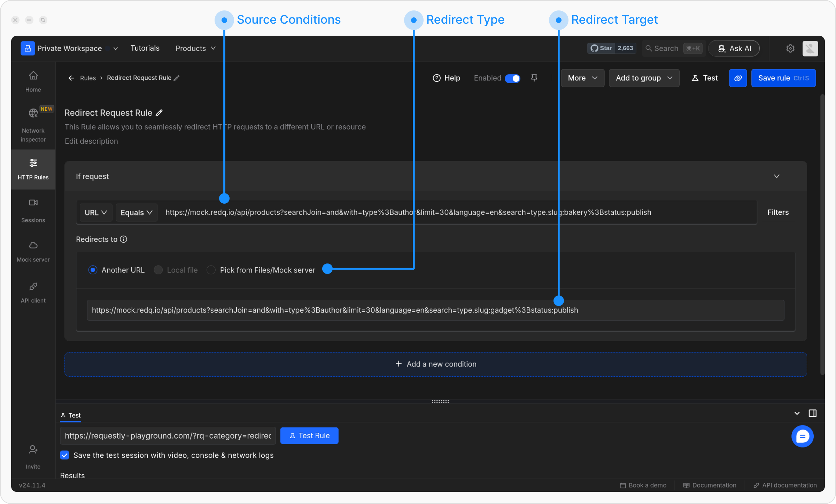Click the Save rule button
The image size is (836, 504).
point(783,78)
